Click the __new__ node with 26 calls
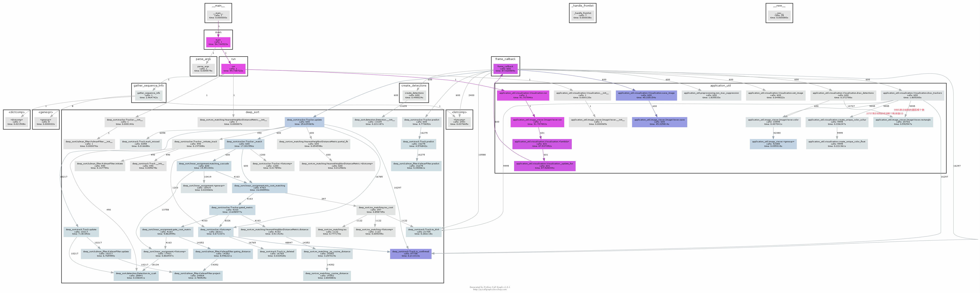 coord(779,16)
